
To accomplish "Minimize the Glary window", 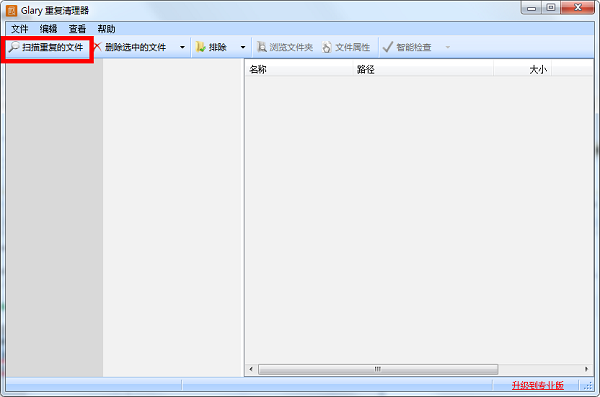I will pos(531,8).
